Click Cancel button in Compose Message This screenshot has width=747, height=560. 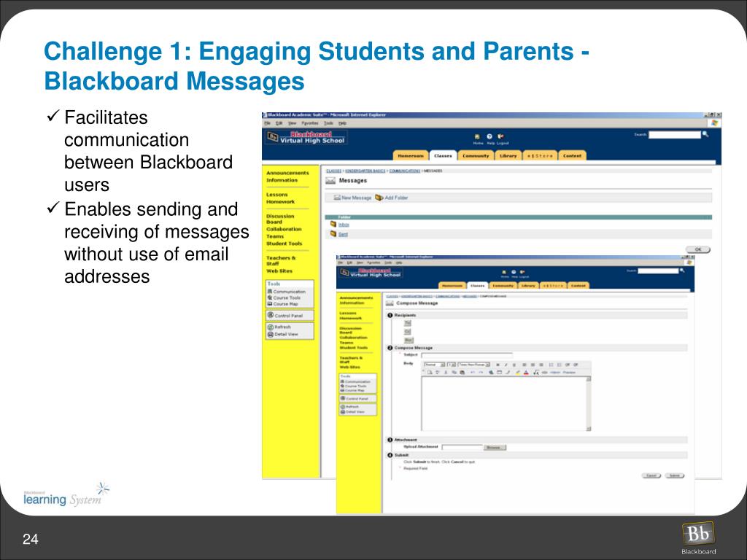click(x=651, y=475)
